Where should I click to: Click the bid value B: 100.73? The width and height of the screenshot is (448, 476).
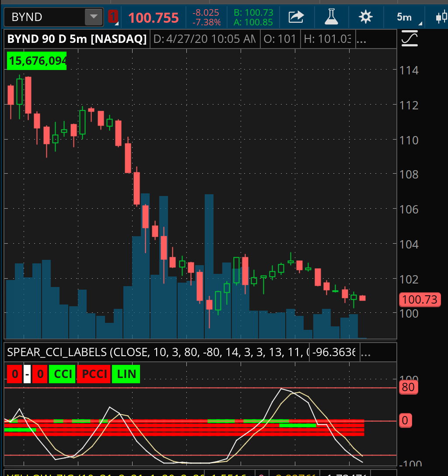[x=253, y=12]
